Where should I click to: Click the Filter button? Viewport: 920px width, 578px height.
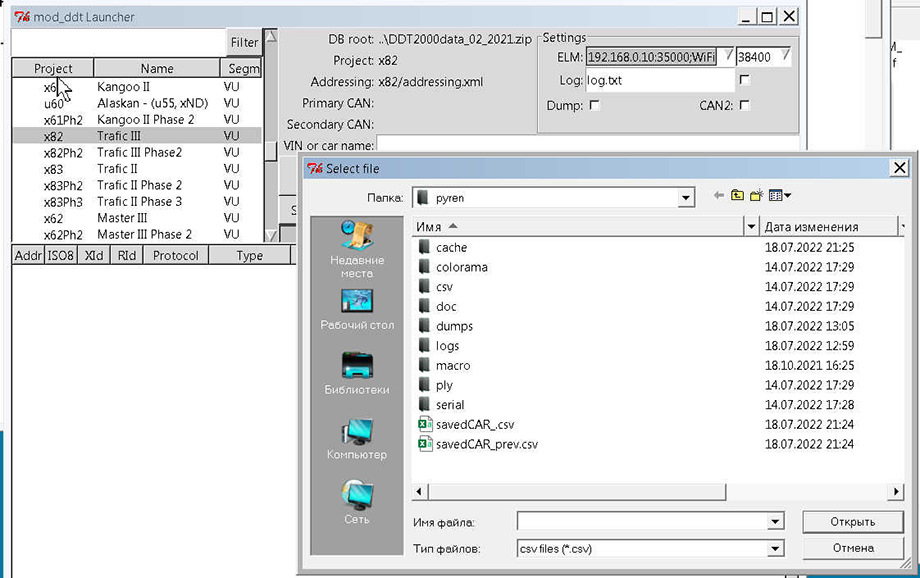tap(244, 43)
